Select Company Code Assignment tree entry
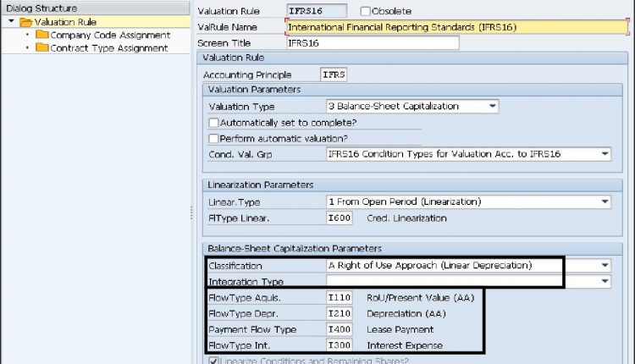Screen dimensions: 635x364 pos(110,36)
